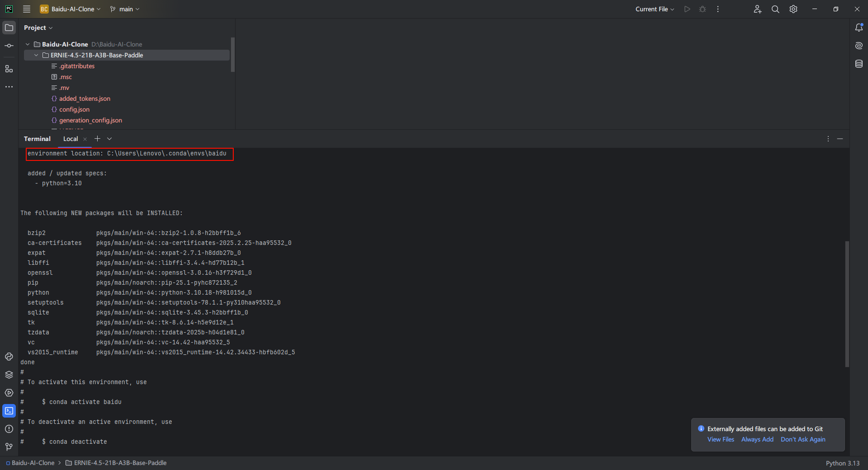Open Search Everywhere

775,9
